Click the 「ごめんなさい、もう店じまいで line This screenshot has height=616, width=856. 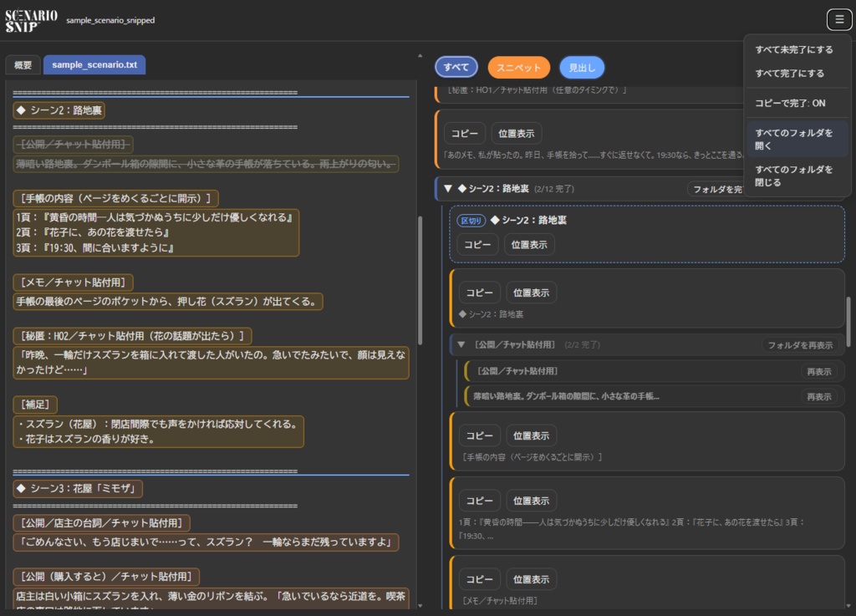[x=206, y=542]
